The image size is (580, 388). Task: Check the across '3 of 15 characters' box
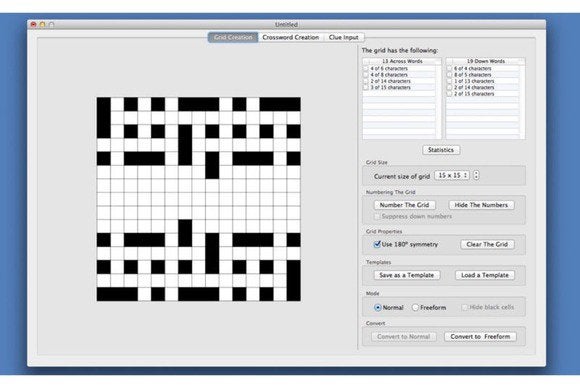[x=366, y=88]
